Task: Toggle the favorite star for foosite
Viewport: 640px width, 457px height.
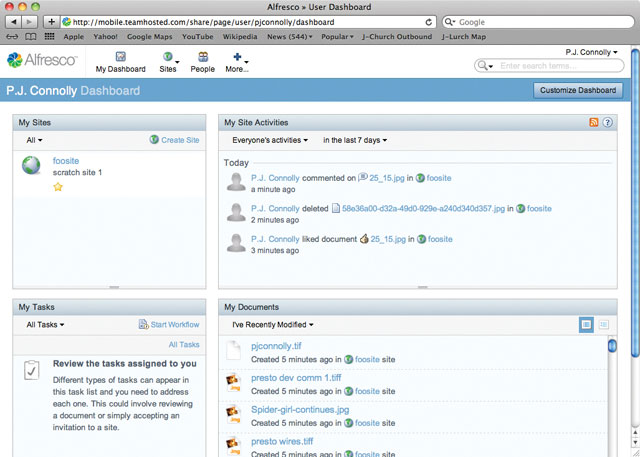Action: coord(58,187)
